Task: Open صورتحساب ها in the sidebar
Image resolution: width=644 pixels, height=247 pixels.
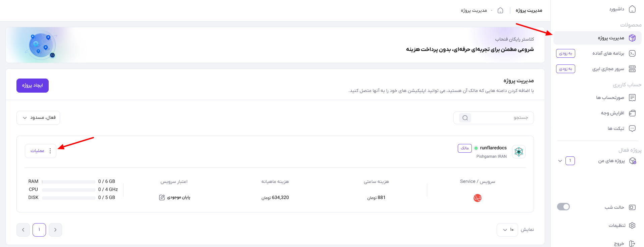Action: [x=597, y=98]
